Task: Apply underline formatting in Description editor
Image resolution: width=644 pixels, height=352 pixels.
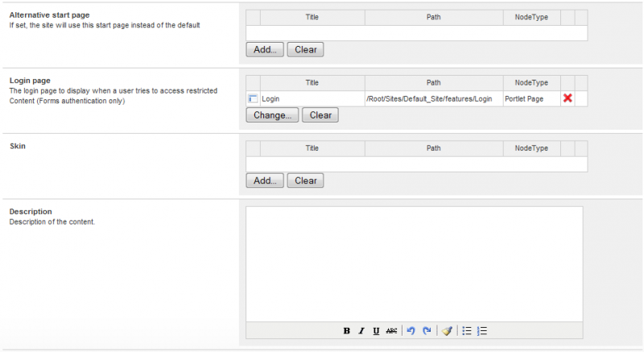Action: tap(376, 330)
